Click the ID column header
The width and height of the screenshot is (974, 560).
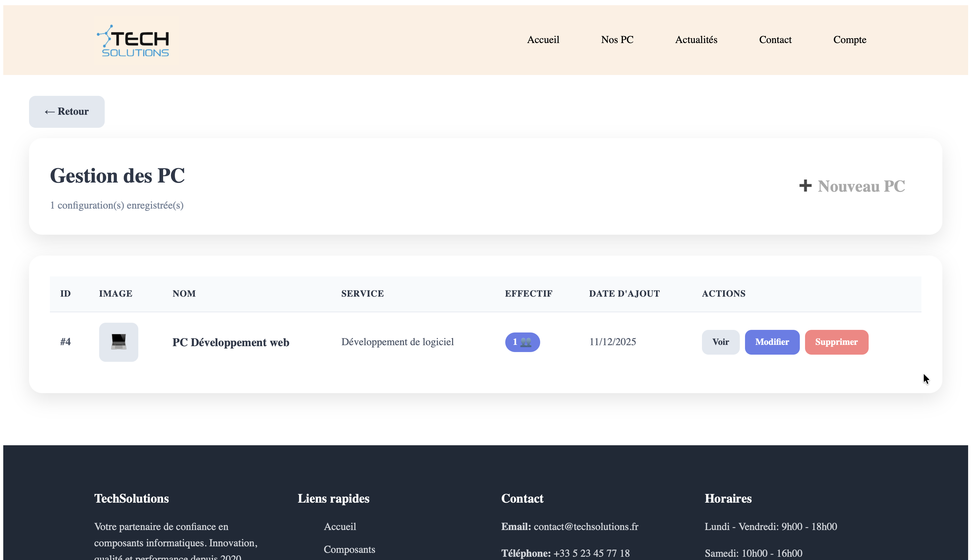66,293
